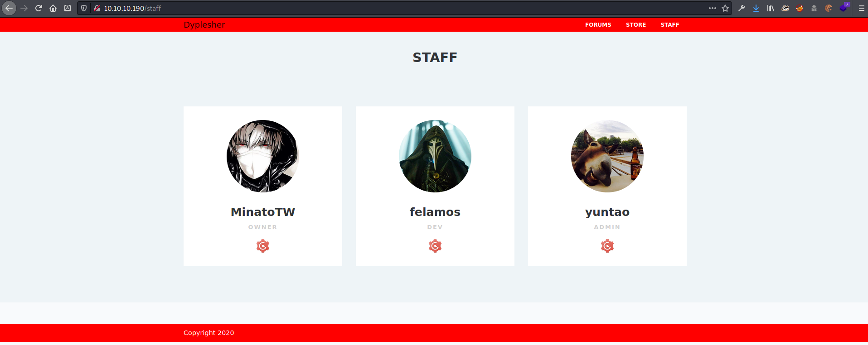868x345 pixels.
Task: Open the browser home page
Action: (x=53, y=8)
